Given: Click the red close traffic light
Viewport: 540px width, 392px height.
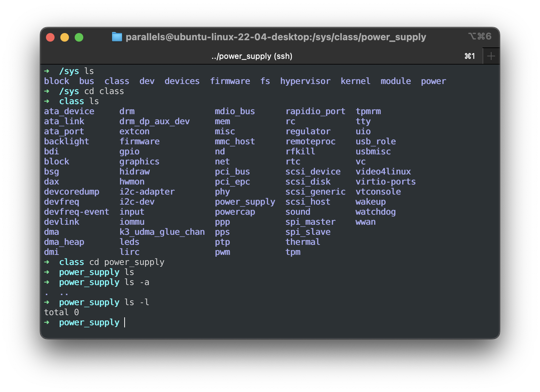Looking at the screenshot, I should [50, 37].
